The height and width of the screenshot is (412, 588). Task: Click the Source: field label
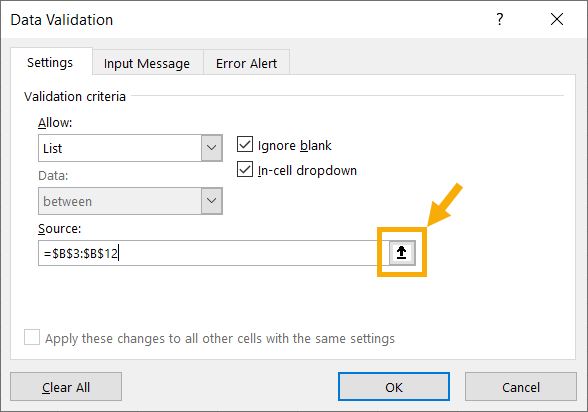(x=60, y=229)
